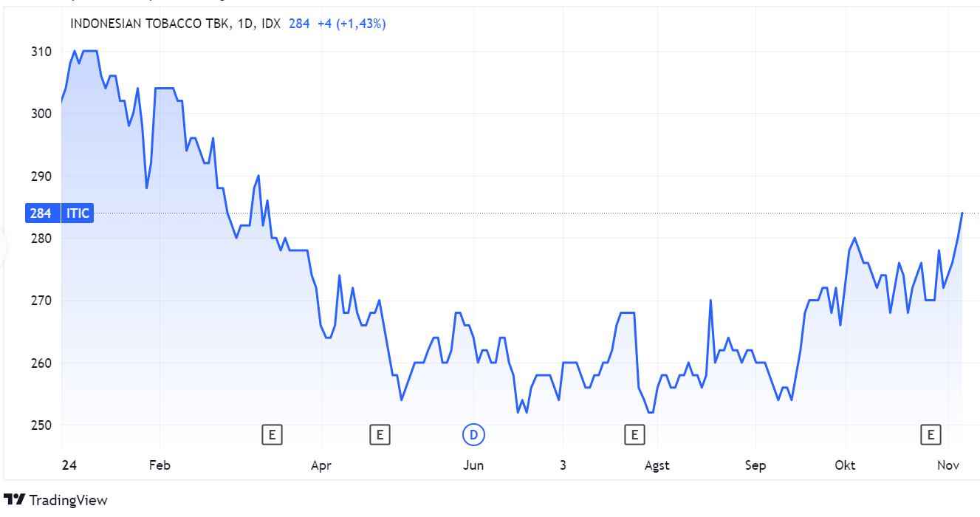The height and width of the screenshot is (517, 980).
Task: Click the ITIC ticker tag
Action: pyautogui.click(x=78, y=213)
